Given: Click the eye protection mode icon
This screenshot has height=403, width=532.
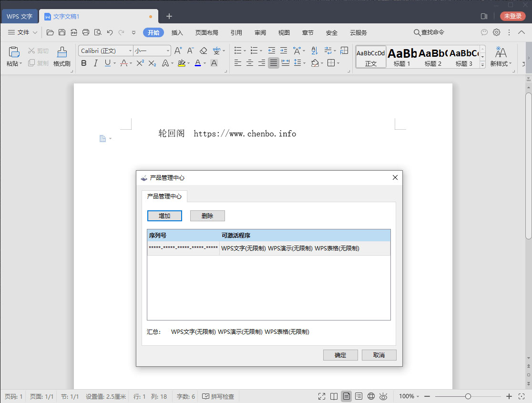Looking at the screenshot, I should (383, 396).
